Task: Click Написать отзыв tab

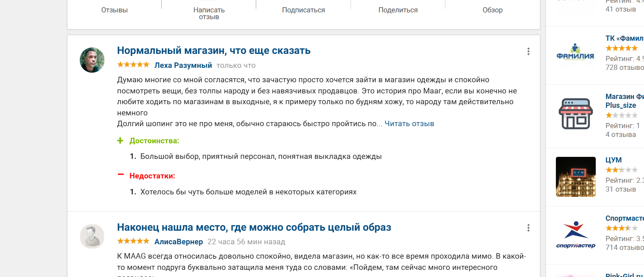Action: point(209,13)
